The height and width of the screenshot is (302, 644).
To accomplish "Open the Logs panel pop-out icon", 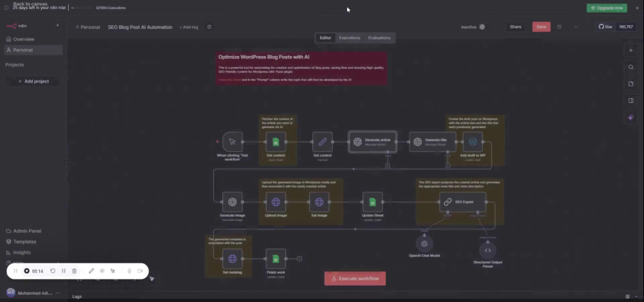I will (627, 296).
